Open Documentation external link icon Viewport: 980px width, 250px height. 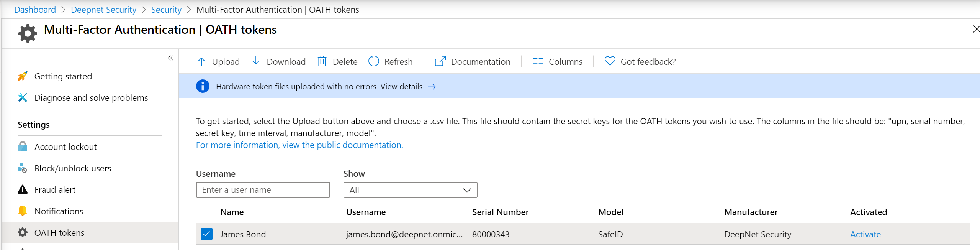440,61
